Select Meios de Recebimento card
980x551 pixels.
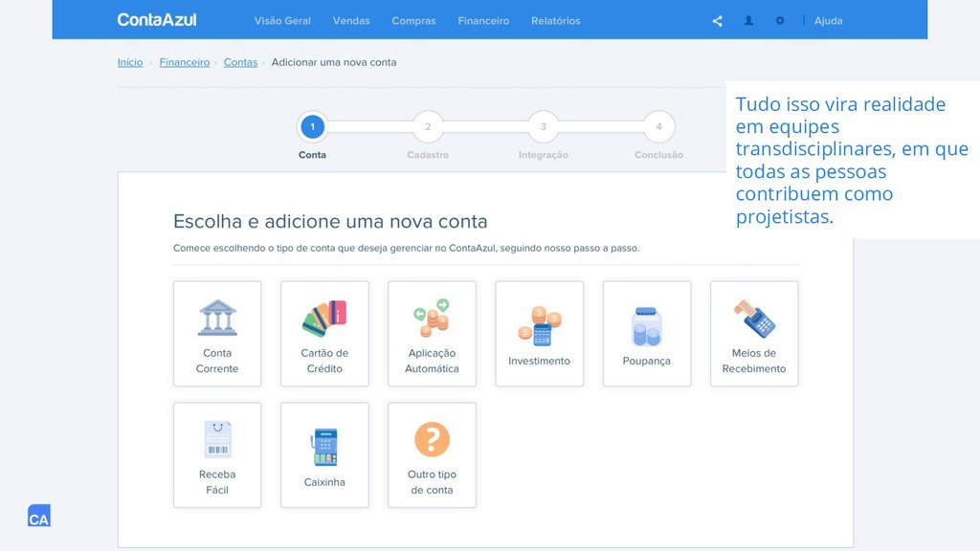click(754, 334)
